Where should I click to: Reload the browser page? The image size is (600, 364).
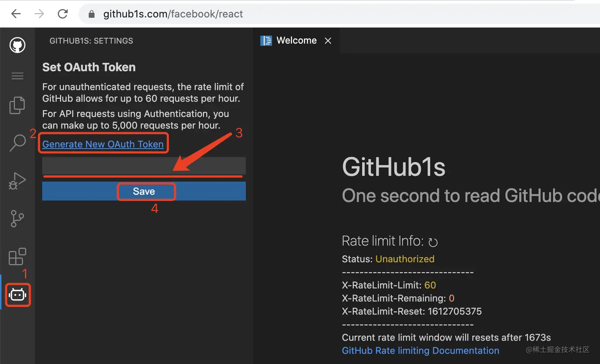pos(63,14)
